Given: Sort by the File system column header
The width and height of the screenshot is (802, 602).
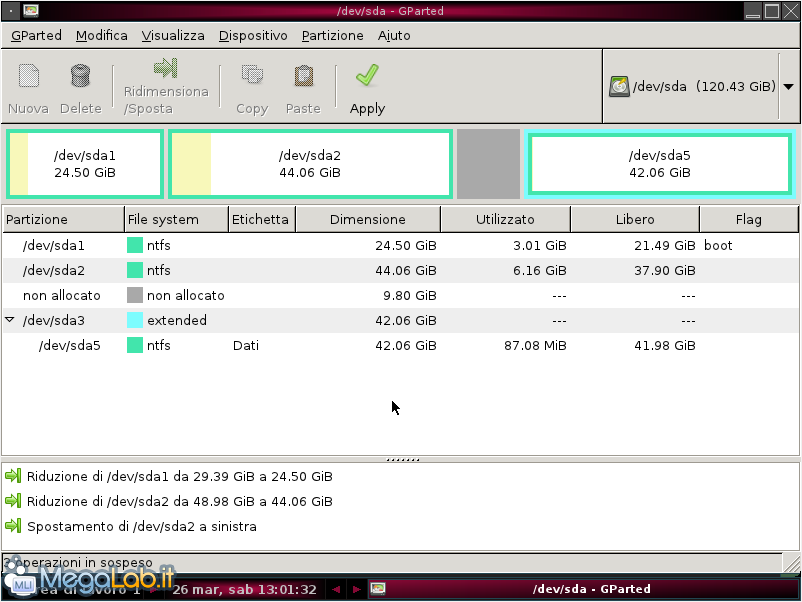Looking at the screenshot, I should click(x=176, y=219).
